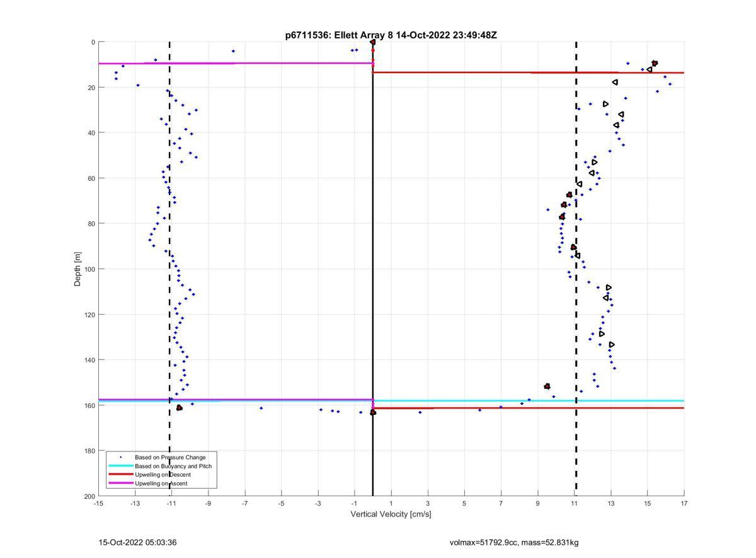
Task: Click the red line swatch in the legend
Action: (x=120, y=475)
